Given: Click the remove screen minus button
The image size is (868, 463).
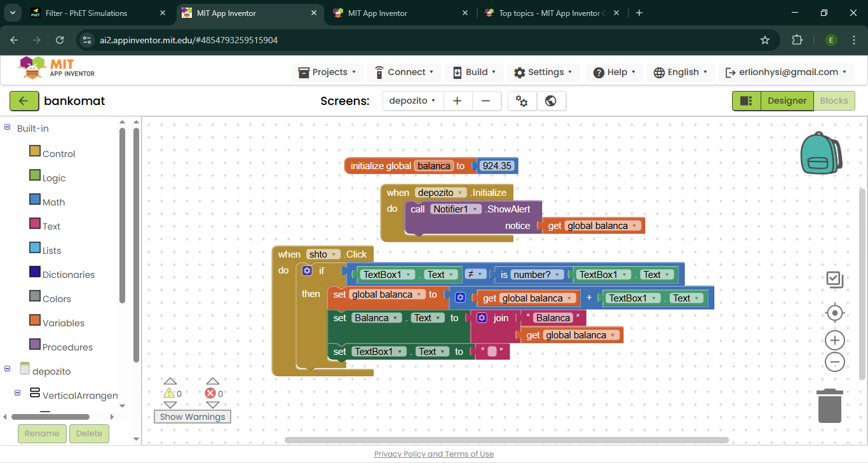Looking at the screenshot, I should [485, 101].
